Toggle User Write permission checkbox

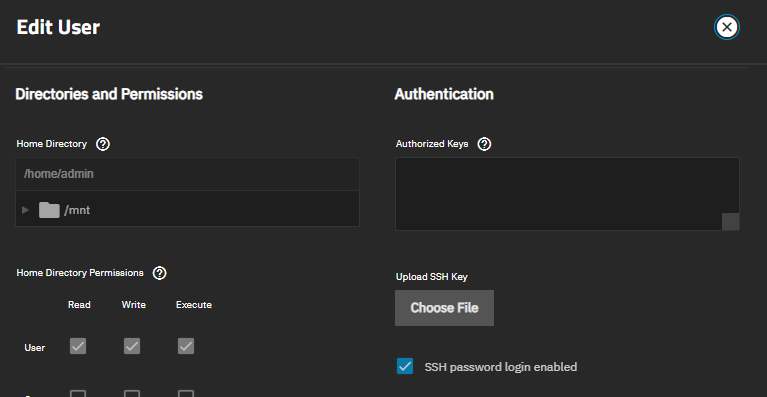pyautogui.click(x=132, y=346)
